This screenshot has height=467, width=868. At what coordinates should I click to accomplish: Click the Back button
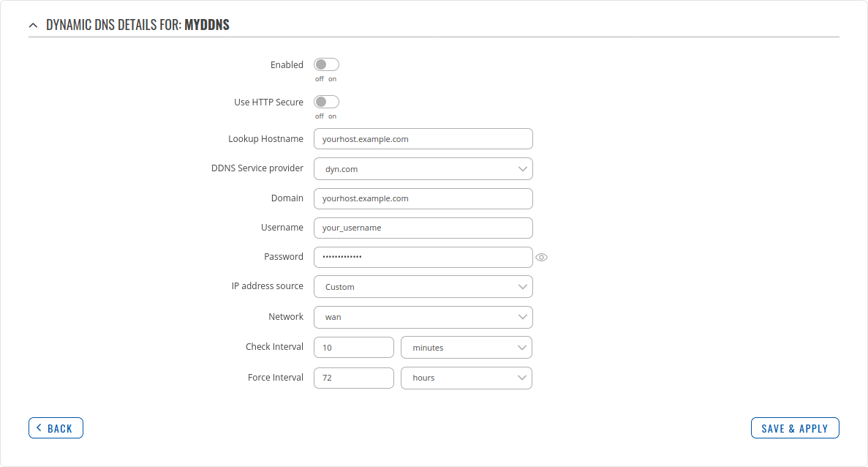click(56, 428)
